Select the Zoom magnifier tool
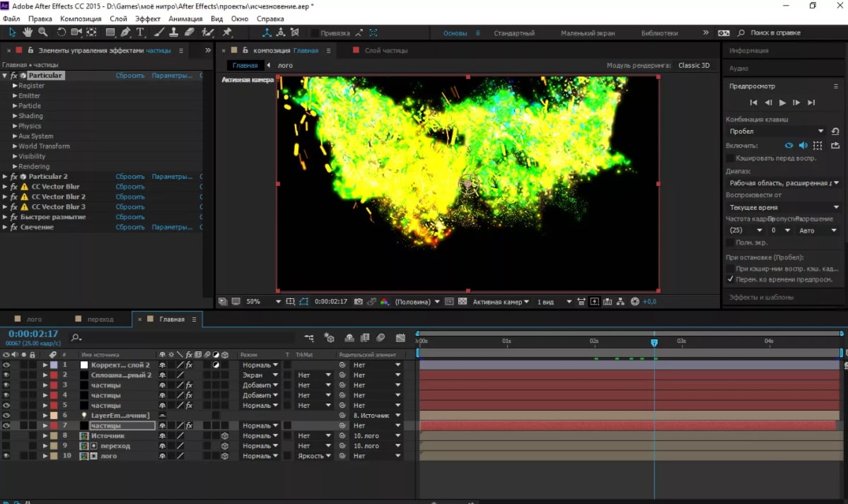The image size is (848, 504). pos(42,33)
